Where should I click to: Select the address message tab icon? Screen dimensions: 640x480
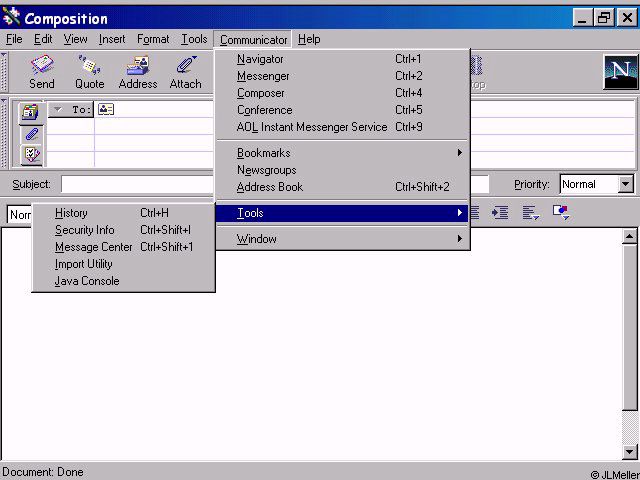[31, 112]
